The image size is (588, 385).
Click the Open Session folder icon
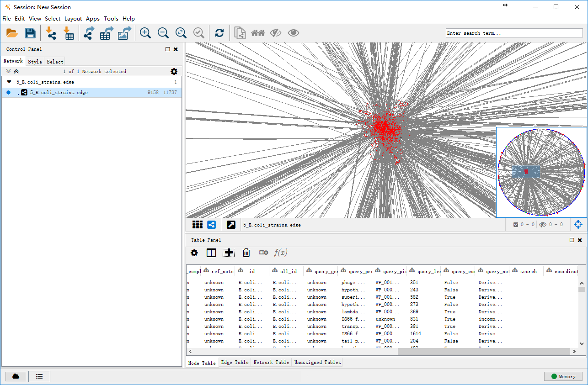coord(12,33)
